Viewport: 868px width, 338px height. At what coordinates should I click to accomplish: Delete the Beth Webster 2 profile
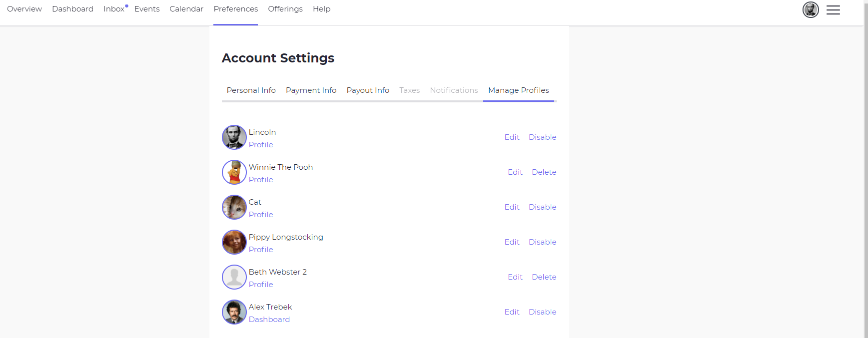pyautogui.click(x=544, y=277)
